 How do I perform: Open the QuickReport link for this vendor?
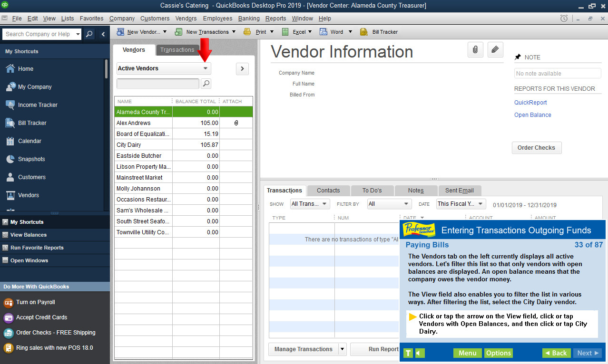tap(530, 102)
